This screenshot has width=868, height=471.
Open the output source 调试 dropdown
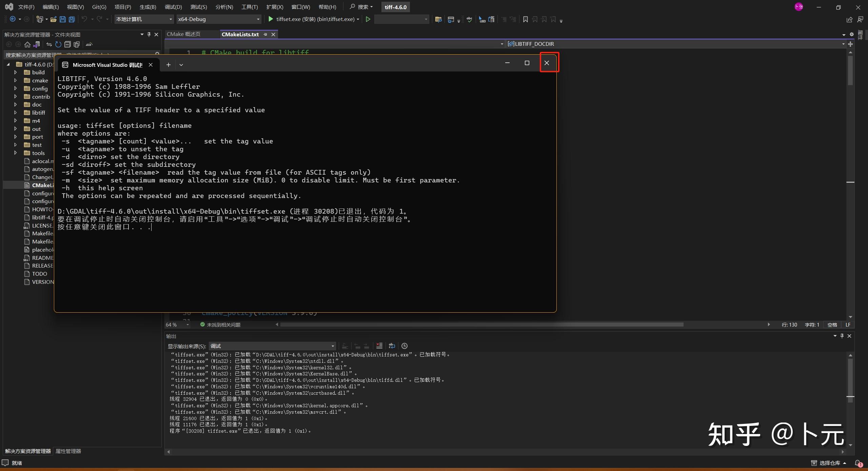click(332, 346)
